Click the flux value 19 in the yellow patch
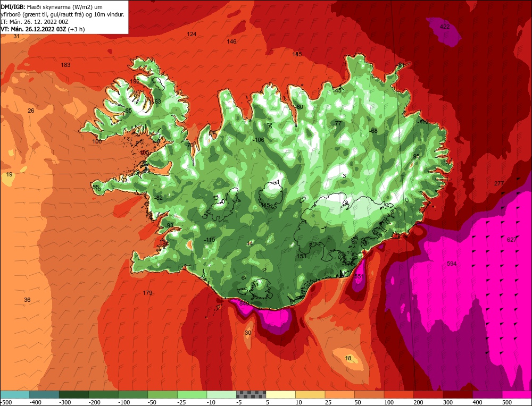This screenshot has height=406, width=532. click(x=10, y=174)
